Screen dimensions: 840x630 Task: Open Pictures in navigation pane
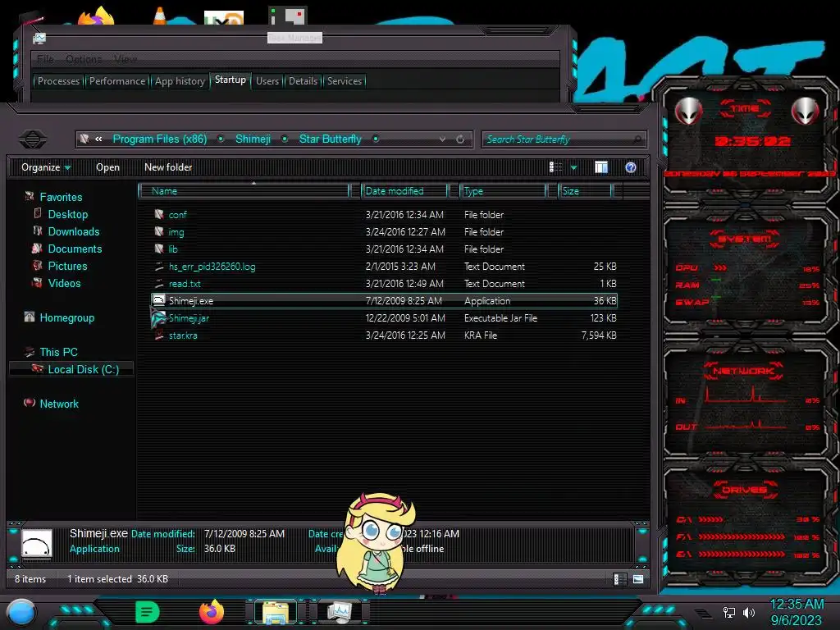point(67,266)
